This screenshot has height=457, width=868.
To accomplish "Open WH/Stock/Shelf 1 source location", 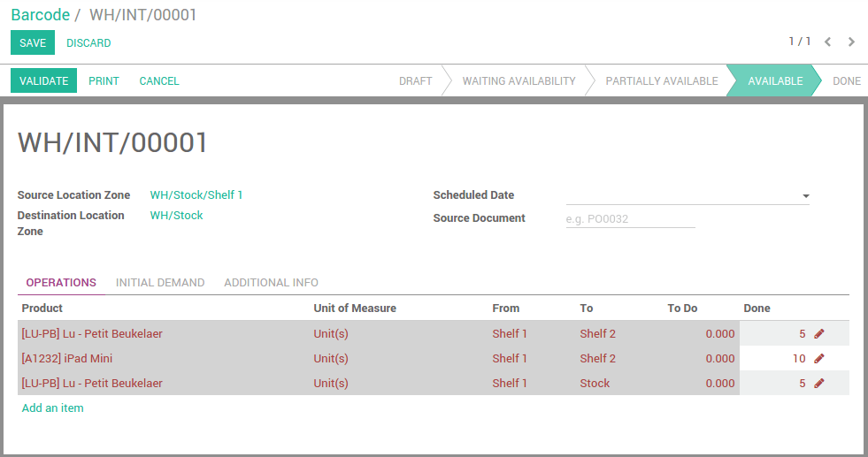I will pos(196,195).
